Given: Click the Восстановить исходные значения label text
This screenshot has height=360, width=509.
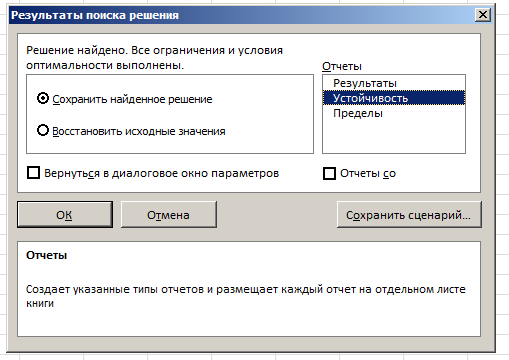Looking at the screenshot, I should point(139,131).
